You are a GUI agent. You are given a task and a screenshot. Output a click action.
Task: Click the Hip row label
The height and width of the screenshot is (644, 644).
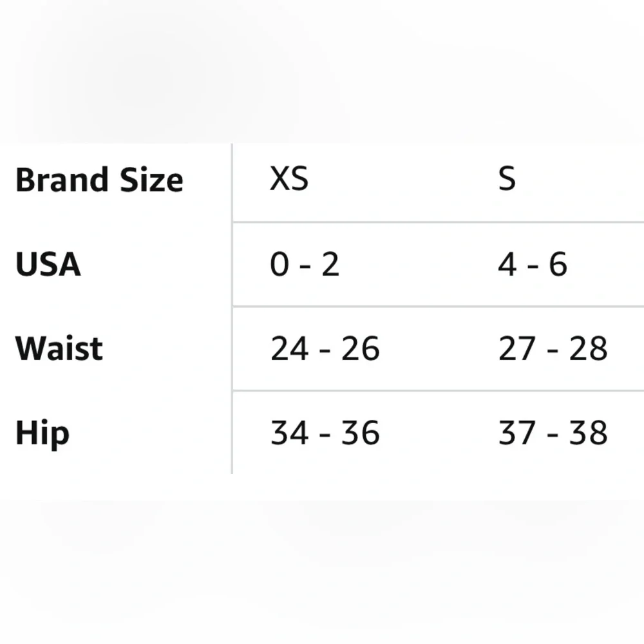click(x=42, y=433)
